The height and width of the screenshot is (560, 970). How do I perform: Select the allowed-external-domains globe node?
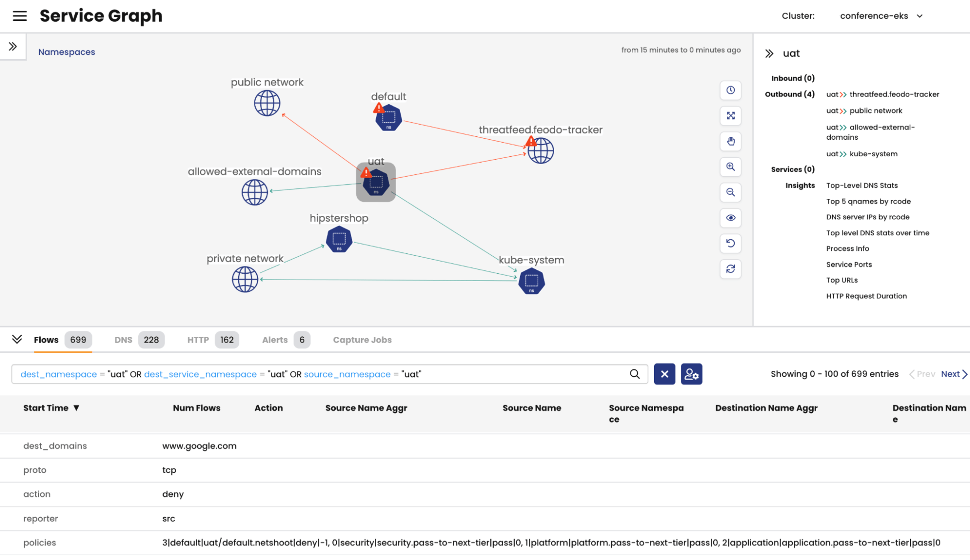pyautogui.click(x=255, y=192)
